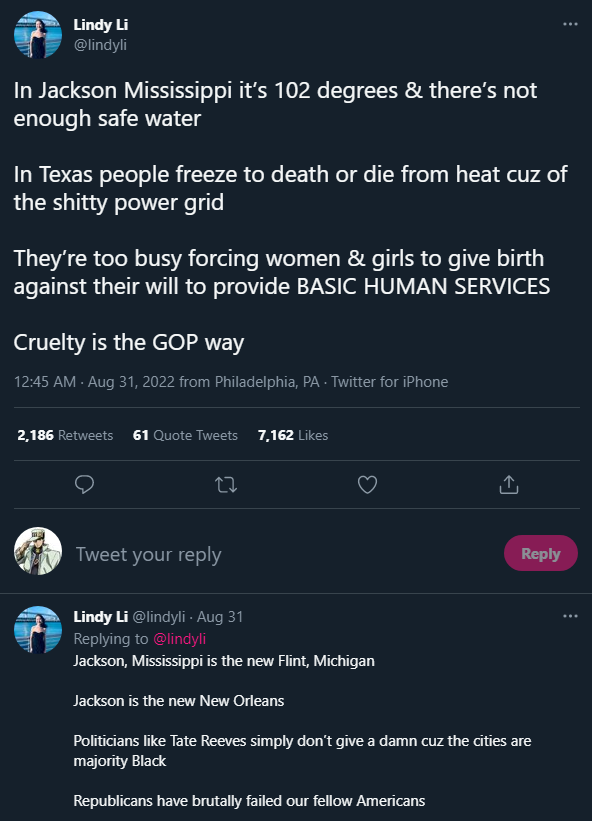Open Lindy Li avatar on reply tweet
Viewport: 592px width, 821px height.
[38, 629]
